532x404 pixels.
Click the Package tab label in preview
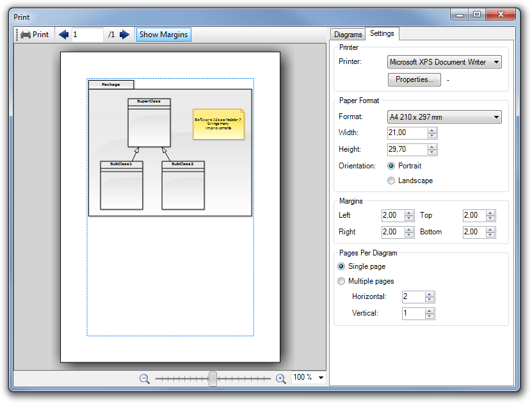point(111,85)
